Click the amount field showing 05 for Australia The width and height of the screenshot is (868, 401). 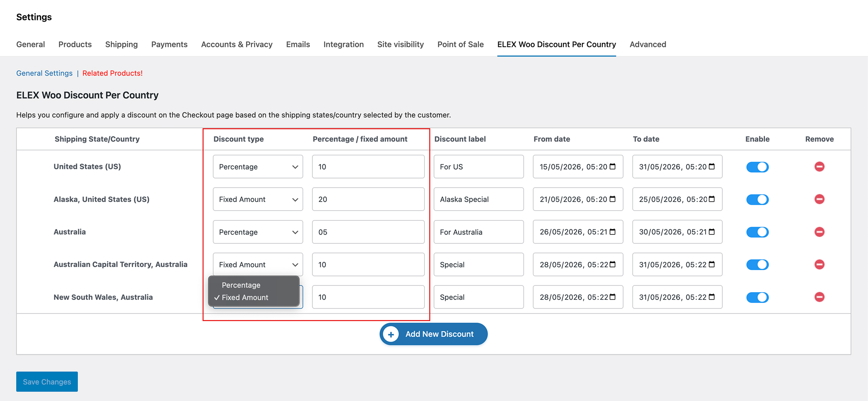tap(368, 232)
